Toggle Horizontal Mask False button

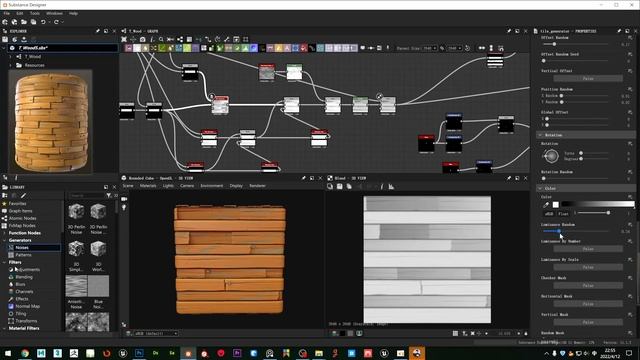[x=588, y=304]
